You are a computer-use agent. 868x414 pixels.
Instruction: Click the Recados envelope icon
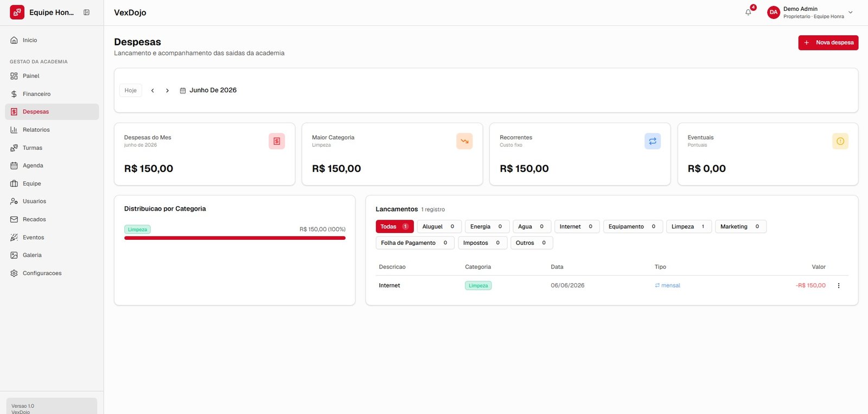(x=14, y=219)
